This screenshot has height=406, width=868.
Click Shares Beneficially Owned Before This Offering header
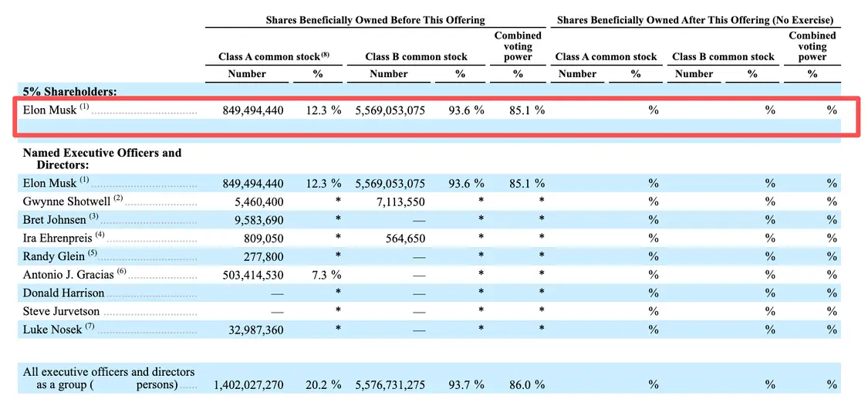point(375,20)
